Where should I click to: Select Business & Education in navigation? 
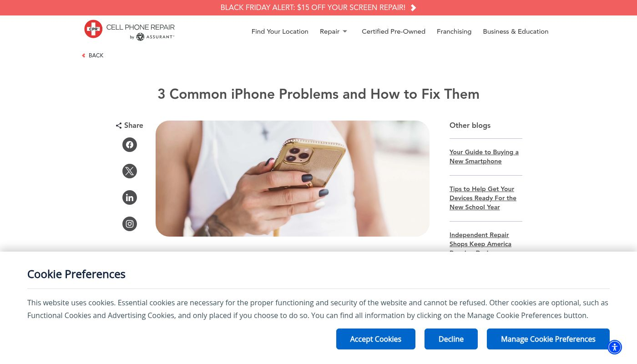pyautogui.click(x=516, y=31)
